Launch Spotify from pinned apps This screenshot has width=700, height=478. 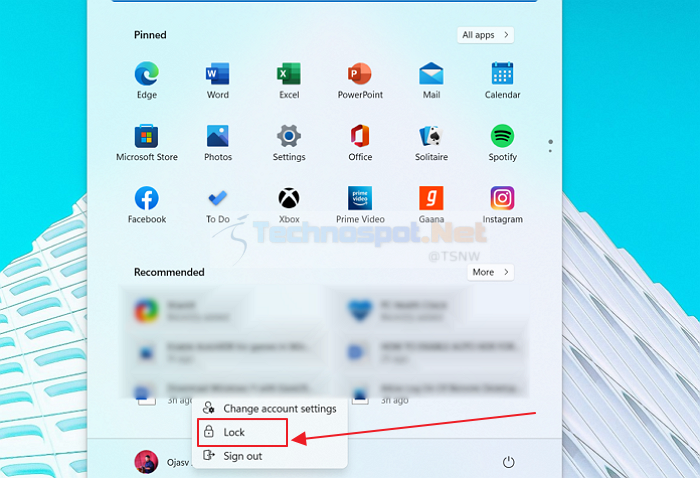coord(502,143)
